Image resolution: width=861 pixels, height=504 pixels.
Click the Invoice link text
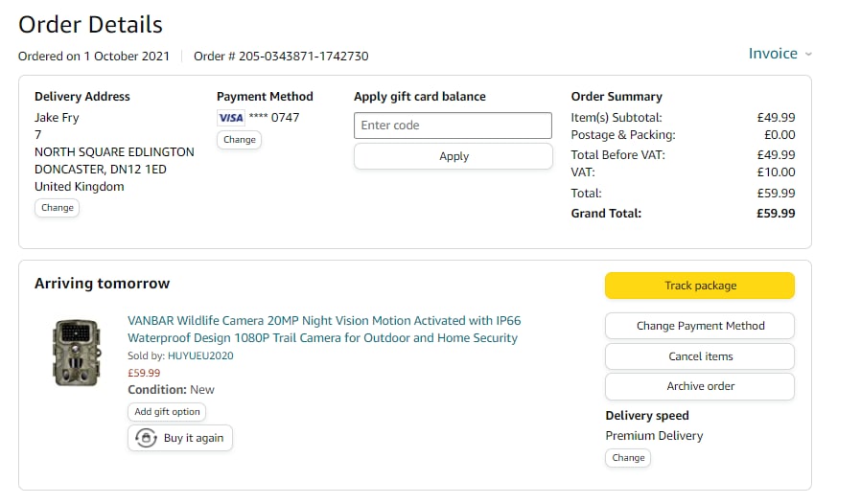pos(773,54)
